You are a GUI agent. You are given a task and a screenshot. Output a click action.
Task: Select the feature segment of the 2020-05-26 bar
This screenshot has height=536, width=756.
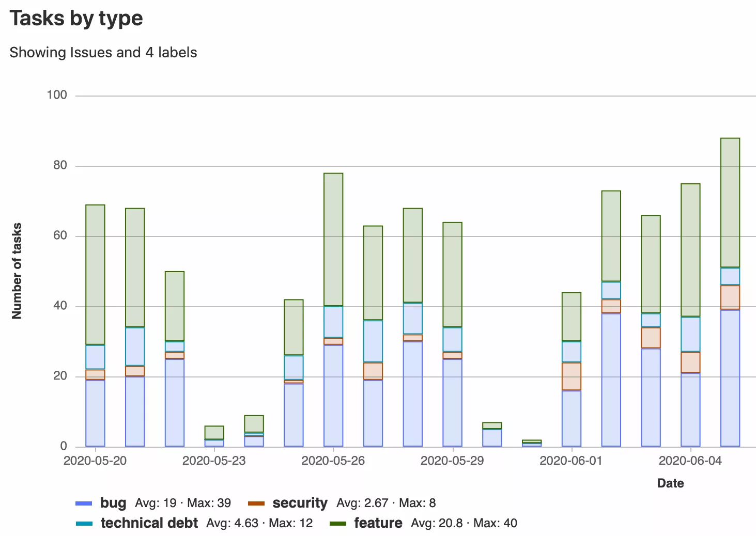coord(333,239)
